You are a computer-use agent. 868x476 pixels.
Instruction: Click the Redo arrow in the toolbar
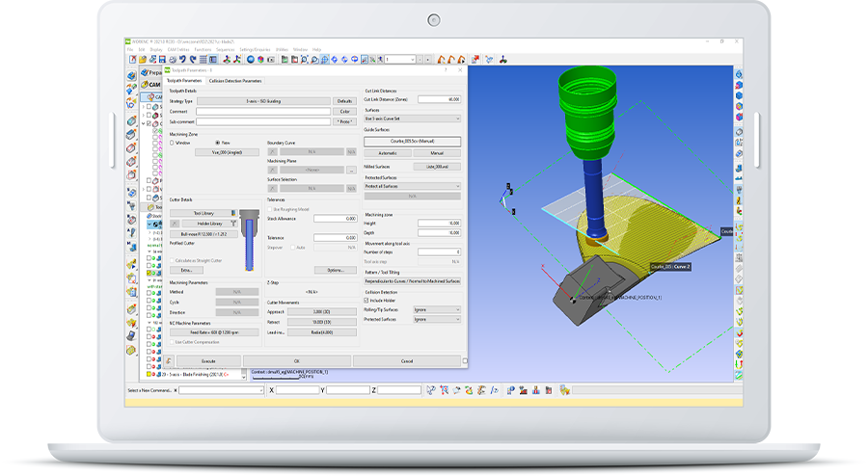[x=193, y=59]
